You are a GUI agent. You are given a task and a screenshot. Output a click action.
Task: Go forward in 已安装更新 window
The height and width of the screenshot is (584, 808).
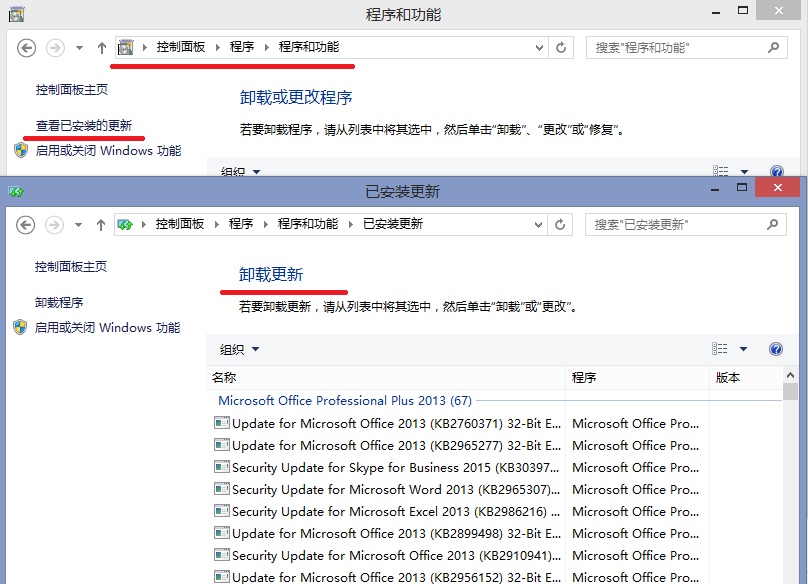point(54,225)
